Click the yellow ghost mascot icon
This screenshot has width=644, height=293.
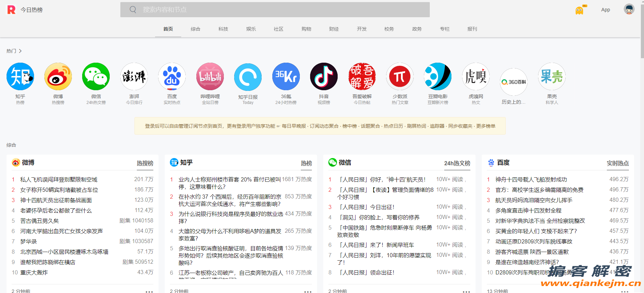point(580,10)
